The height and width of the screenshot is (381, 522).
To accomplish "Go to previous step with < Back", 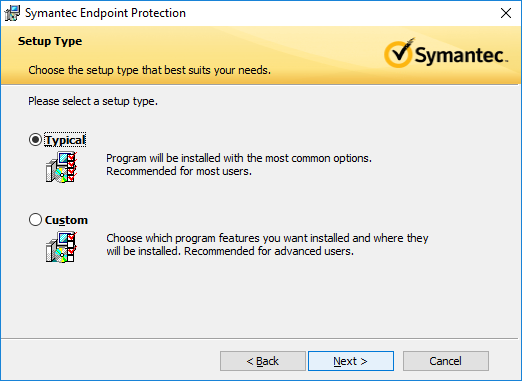I will pos(263,361).
